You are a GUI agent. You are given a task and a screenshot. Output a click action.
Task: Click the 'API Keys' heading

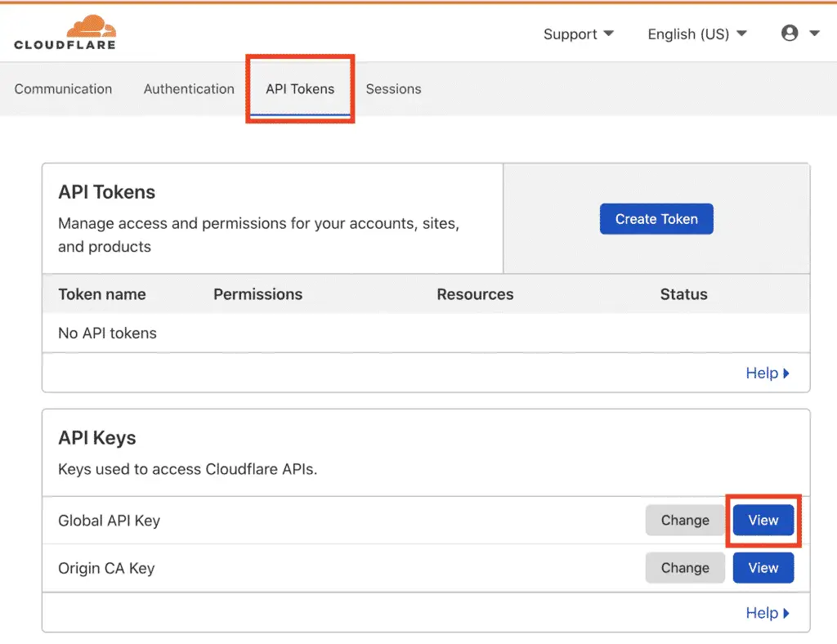(x=96, y=437)
